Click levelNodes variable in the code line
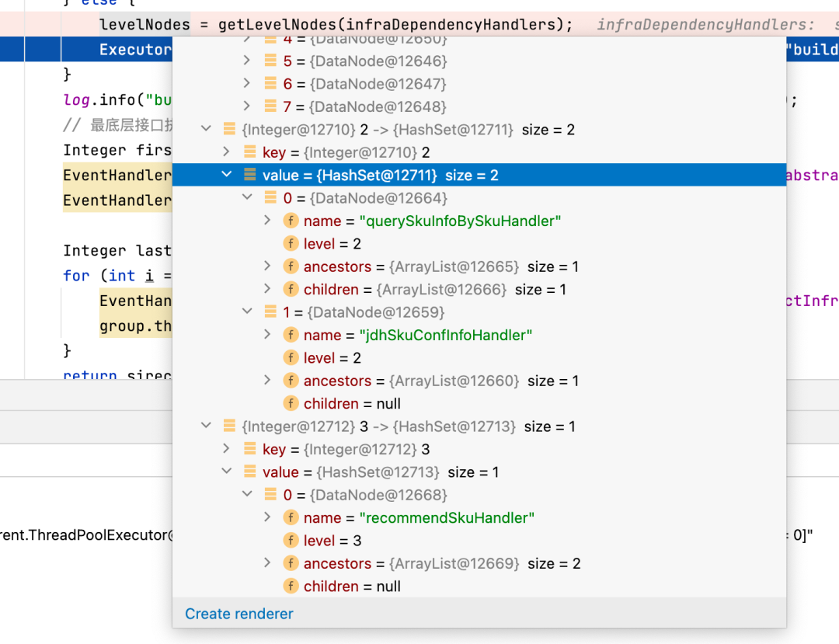Screen dimensions: 839x644 click(144, 25)
